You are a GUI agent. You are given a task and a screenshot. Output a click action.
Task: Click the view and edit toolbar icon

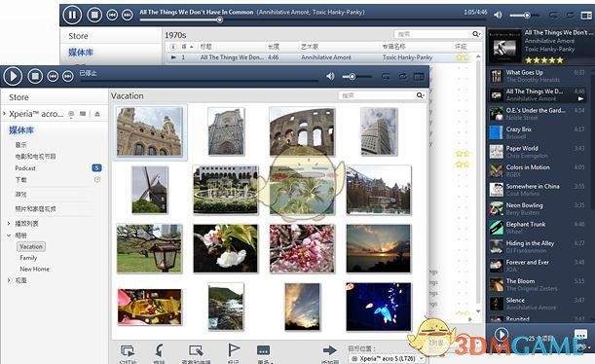tap(196, 350)
